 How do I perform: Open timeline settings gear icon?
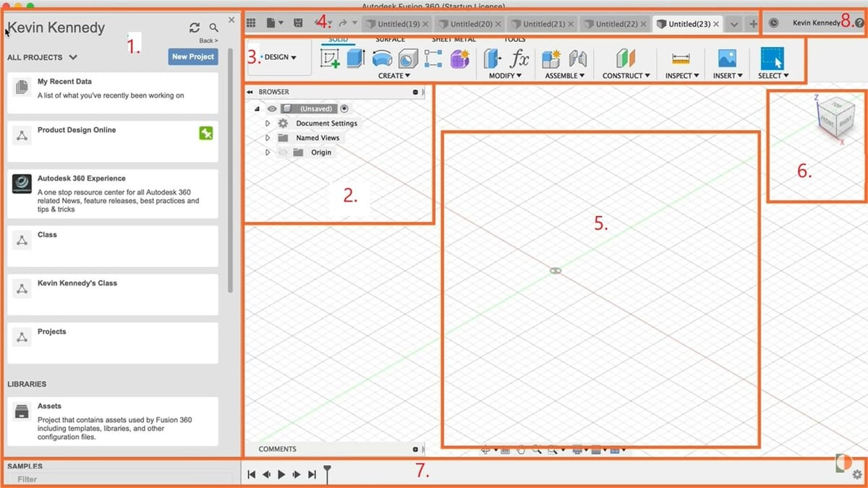[857, 475]
